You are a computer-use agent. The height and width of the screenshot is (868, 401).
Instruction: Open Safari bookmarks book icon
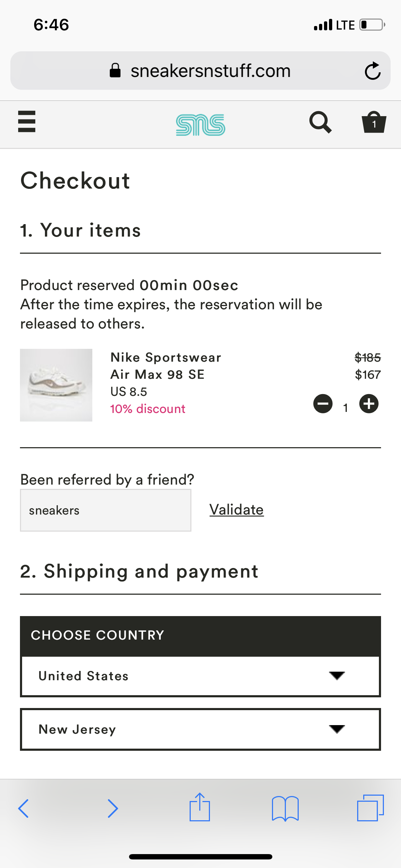pos(285,808)
